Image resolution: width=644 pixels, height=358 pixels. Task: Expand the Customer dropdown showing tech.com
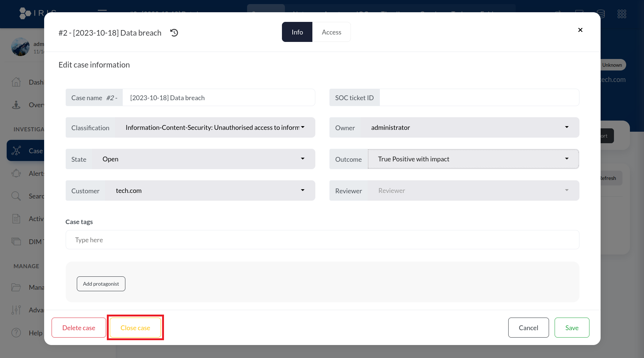coord(210,191)
